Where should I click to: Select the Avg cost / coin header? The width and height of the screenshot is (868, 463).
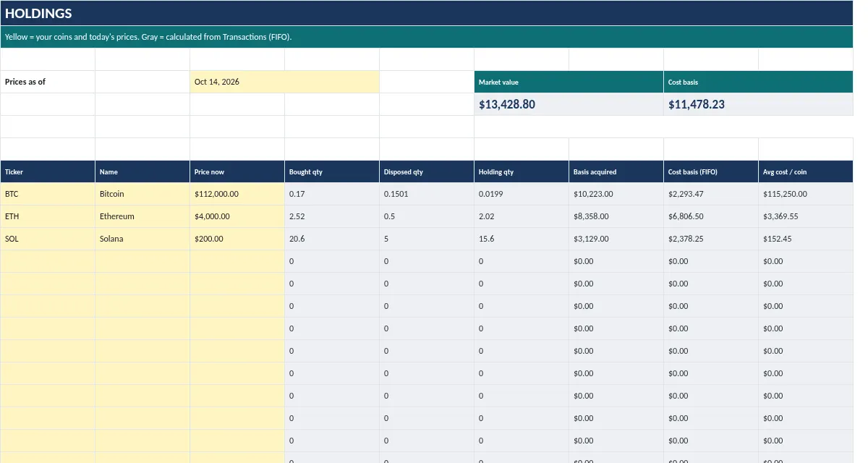coord(806,171)
